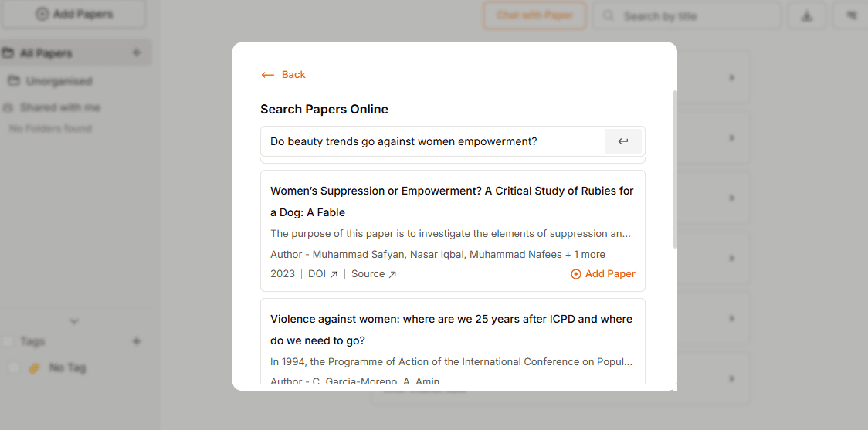Screen dimensions: 868x430
Task: Click the Add Papers button in sidebar
Action: coord(74,15)
